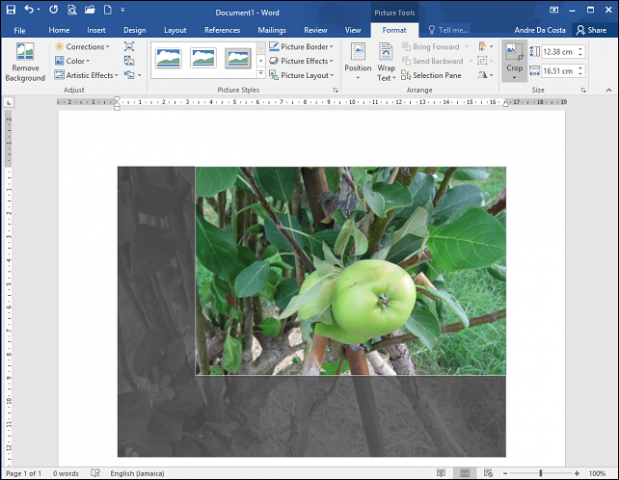Switch to the Review tab

(315, 30)
